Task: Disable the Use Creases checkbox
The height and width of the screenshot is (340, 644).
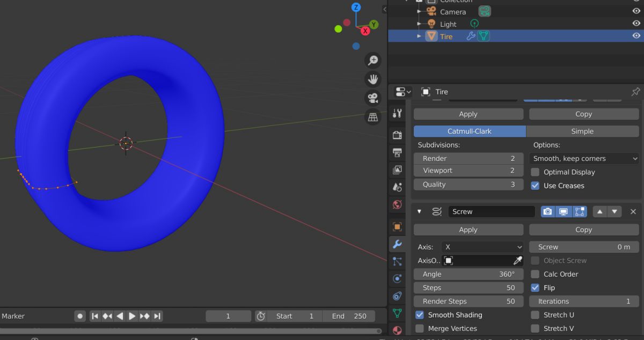Action: pyautogui.click(x=535, y=186)
